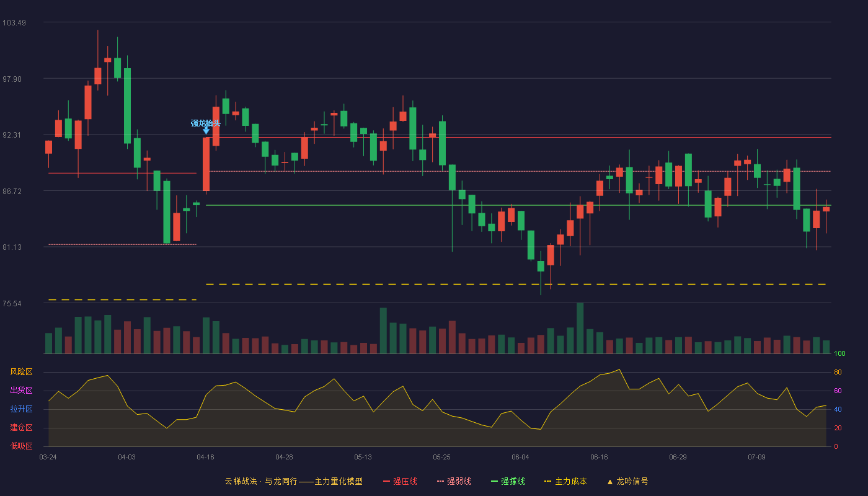
Task: Click the 04-03 date label
Action: coord(126,457)
